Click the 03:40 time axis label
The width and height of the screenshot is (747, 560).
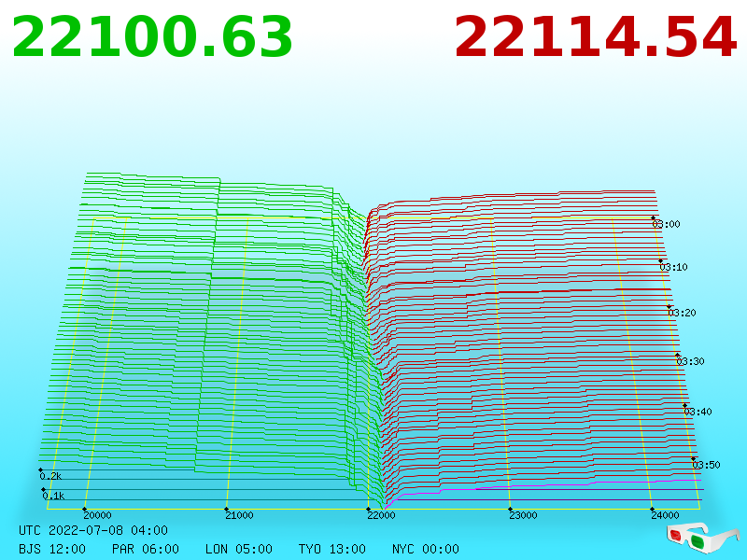(698, 412)
